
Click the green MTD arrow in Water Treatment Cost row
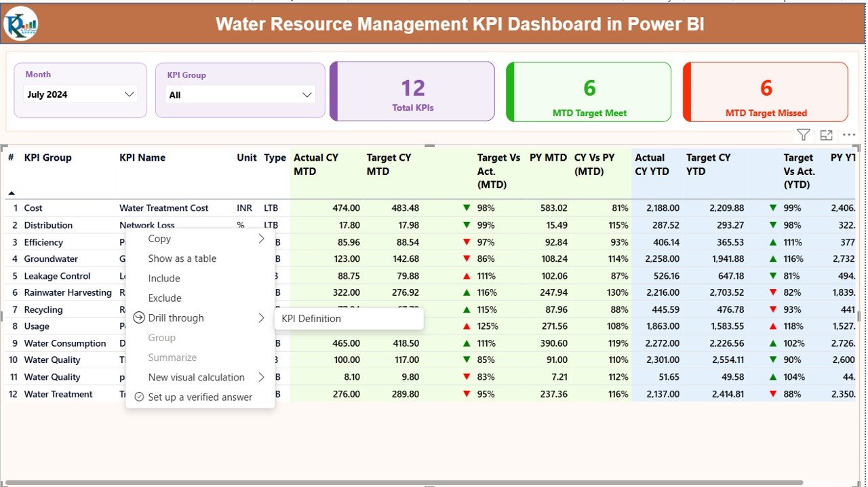466,208
